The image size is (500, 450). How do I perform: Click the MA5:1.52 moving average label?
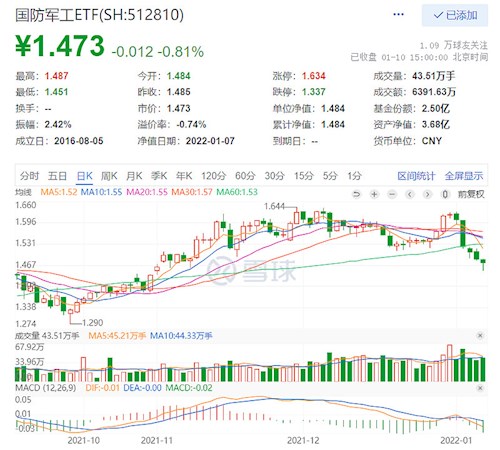pos(59,192)
